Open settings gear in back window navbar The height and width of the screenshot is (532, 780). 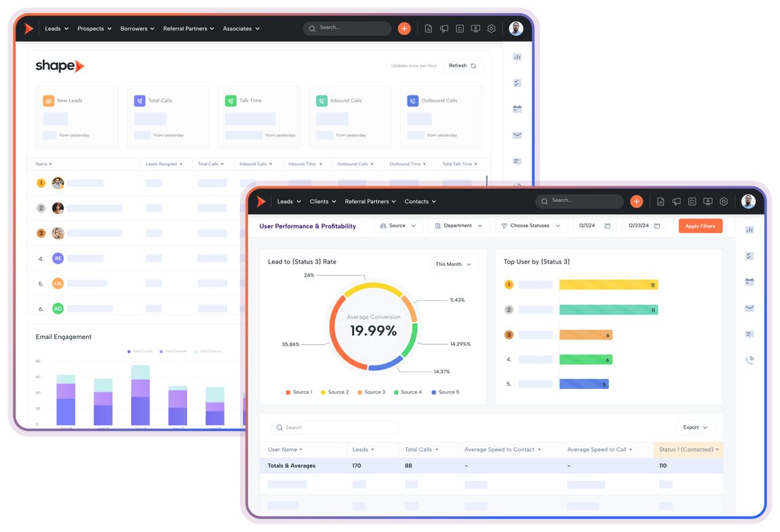[x=492, y=29]
